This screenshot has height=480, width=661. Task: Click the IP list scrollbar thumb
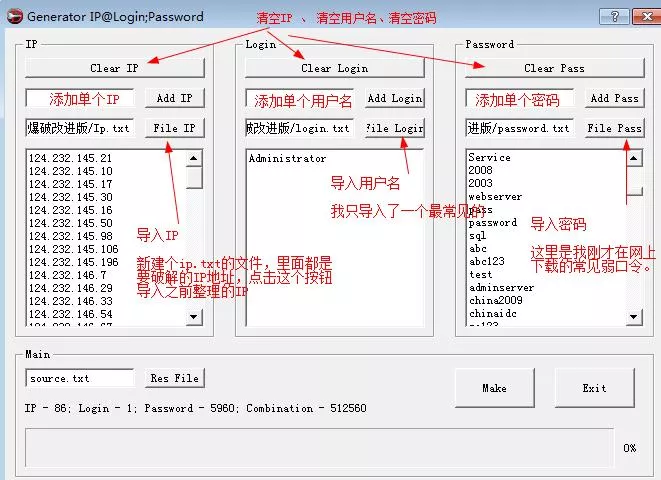tap(193, 178)
